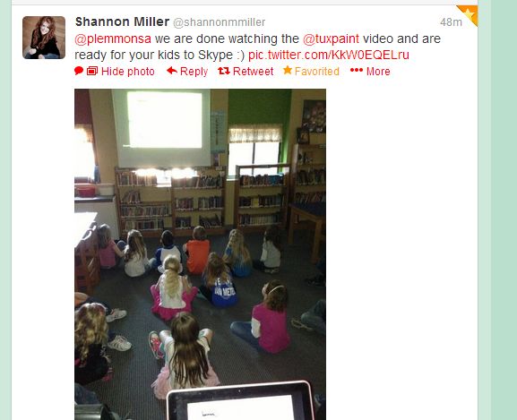Click the Reply text link

coord(194,72)
